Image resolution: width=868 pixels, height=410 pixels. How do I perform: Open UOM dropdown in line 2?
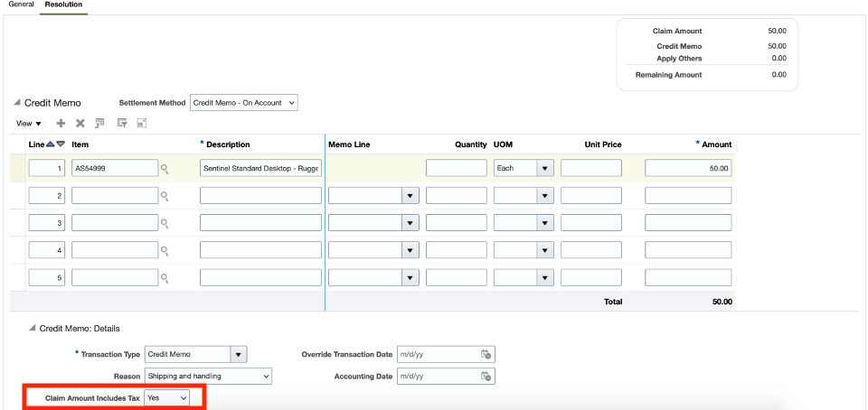[x=545, y=196]
